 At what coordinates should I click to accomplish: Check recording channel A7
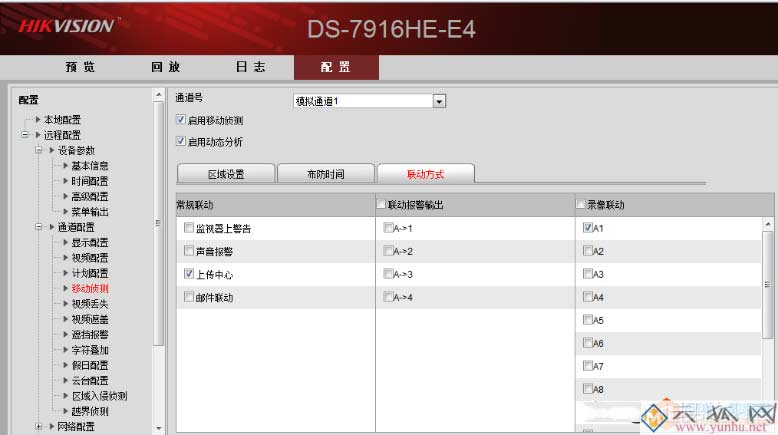587,366
